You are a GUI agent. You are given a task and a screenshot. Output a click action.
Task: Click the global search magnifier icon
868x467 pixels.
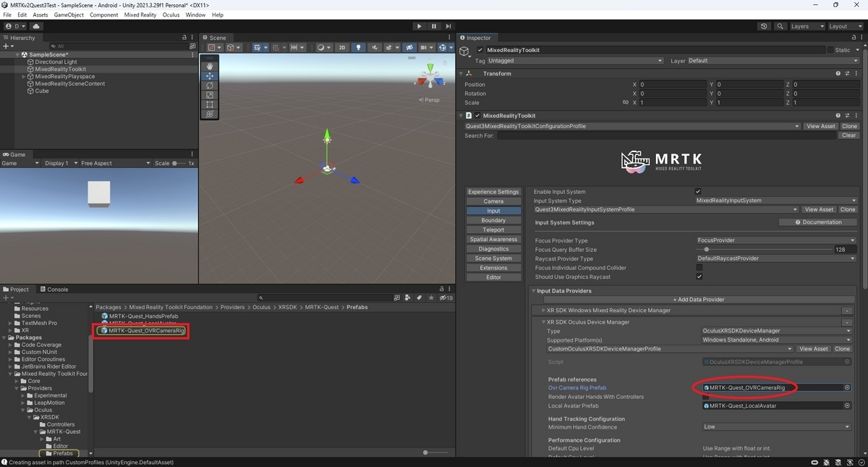(x=780, y=26)
